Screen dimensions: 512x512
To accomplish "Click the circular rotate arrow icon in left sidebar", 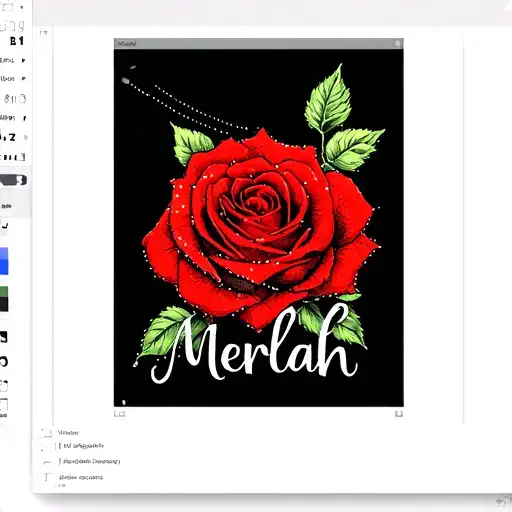I will [x=3, y=361].
